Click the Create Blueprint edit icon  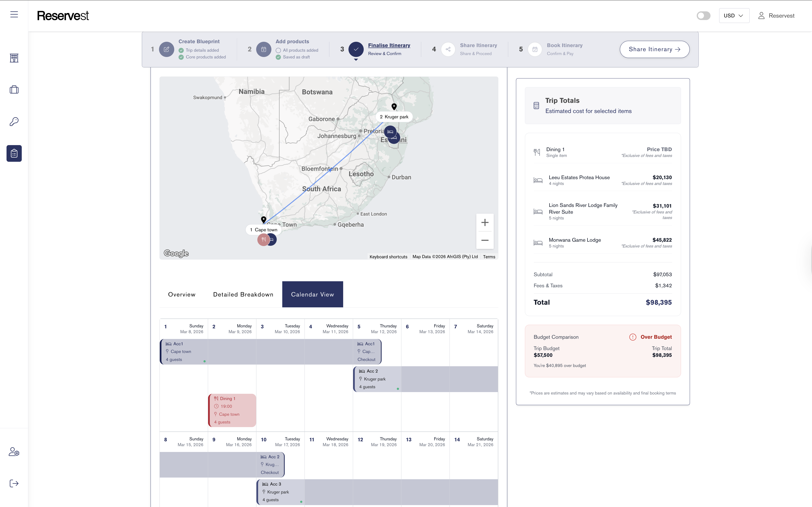(x=167, y=49)
